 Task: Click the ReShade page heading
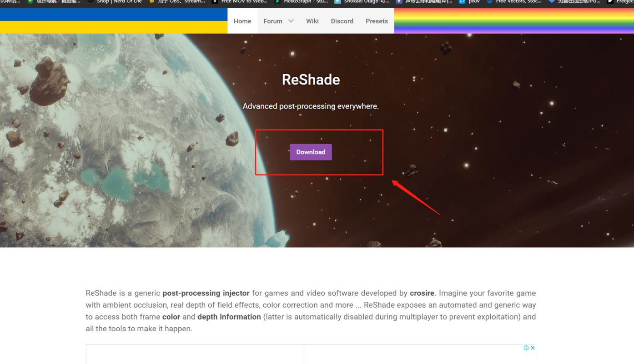click(x=311, y=80)
